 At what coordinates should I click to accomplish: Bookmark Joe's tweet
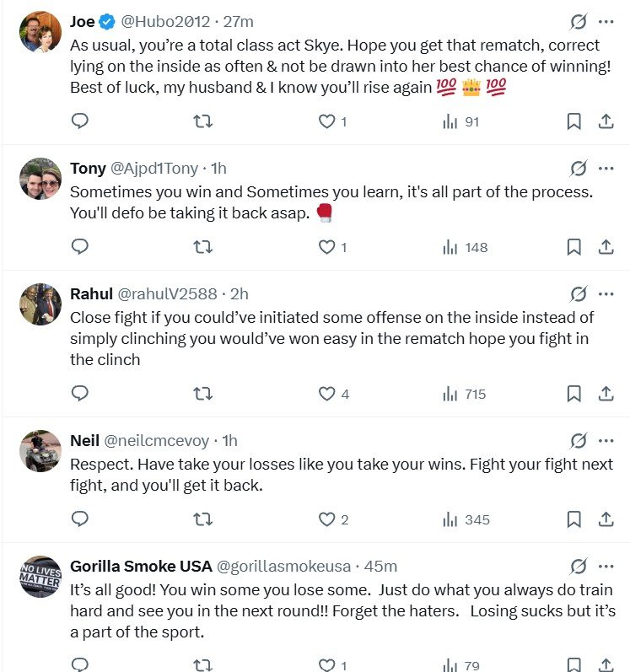tap(573, 121)
